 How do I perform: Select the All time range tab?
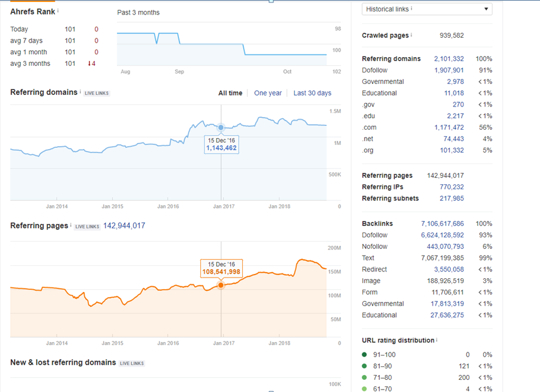[230, 93]
